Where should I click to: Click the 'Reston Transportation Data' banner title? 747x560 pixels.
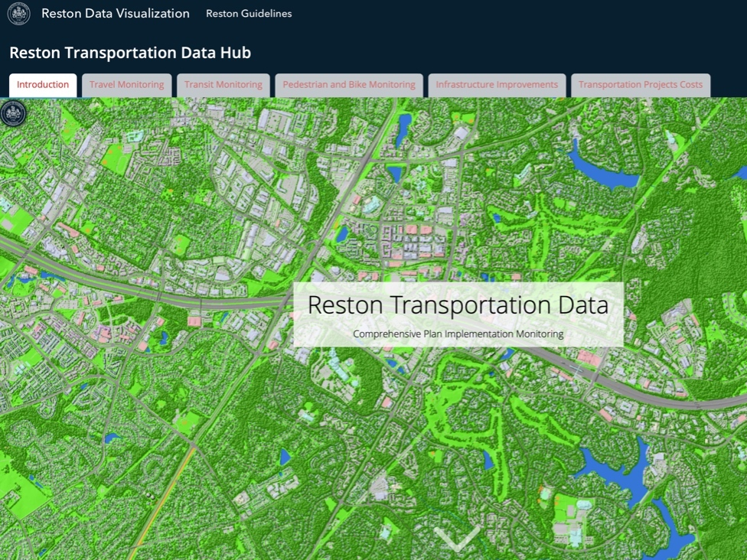click(458, 305)
